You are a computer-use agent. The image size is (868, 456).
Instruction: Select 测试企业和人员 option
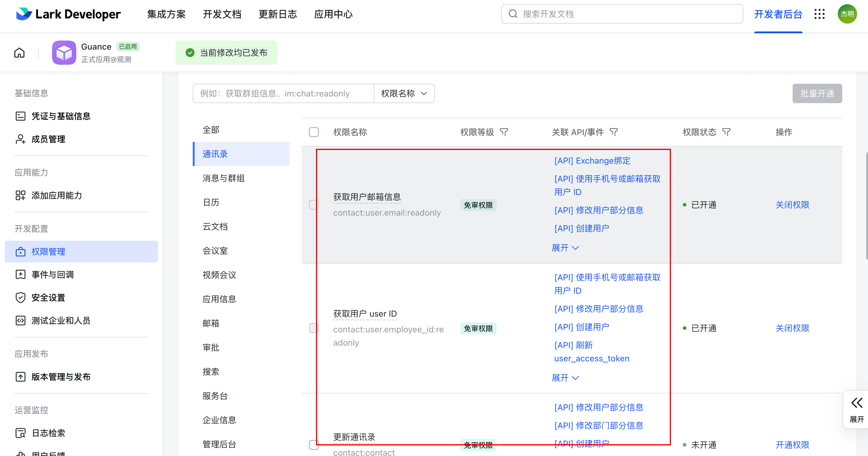[x=61, y=320]
